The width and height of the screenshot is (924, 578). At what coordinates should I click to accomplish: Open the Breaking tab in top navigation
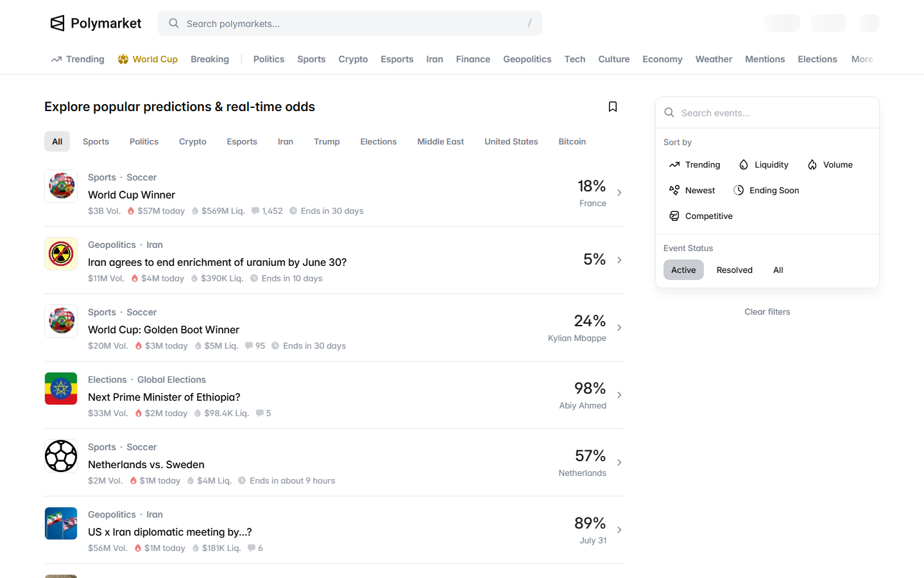(210, 59)
